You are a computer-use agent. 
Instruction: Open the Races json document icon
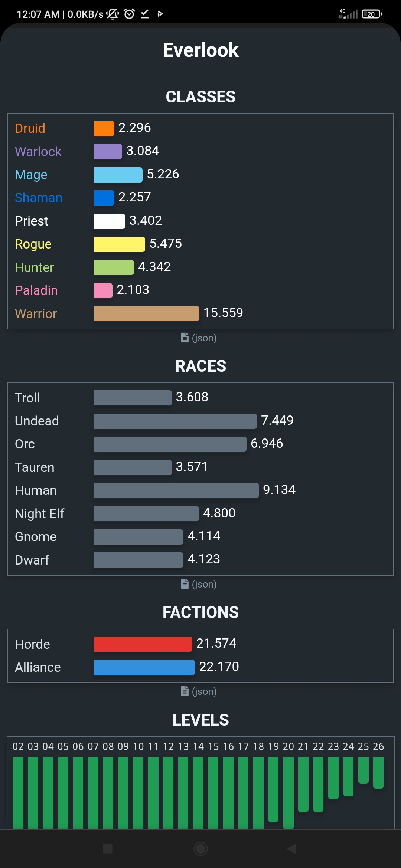tap(185, 583)
